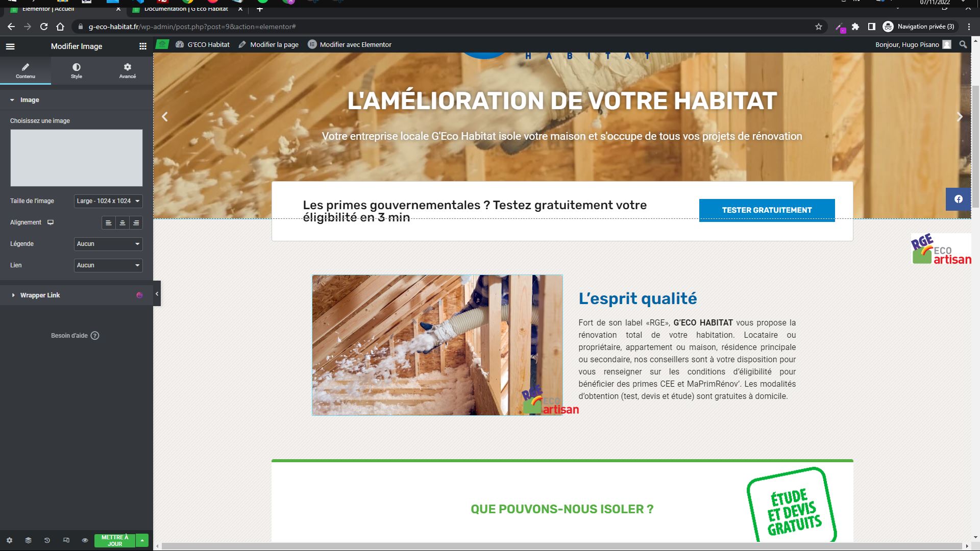Switch to the Avancé tab
Viewport: 980px width, 551px height.
pos(128,70)
